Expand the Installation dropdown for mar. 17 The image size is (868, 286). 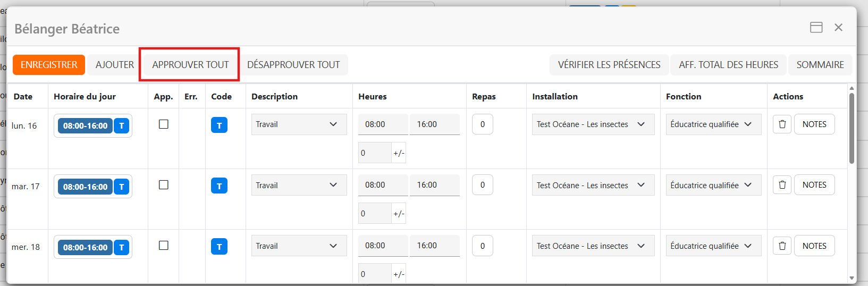pyautogui.click(x=593, y=185)
